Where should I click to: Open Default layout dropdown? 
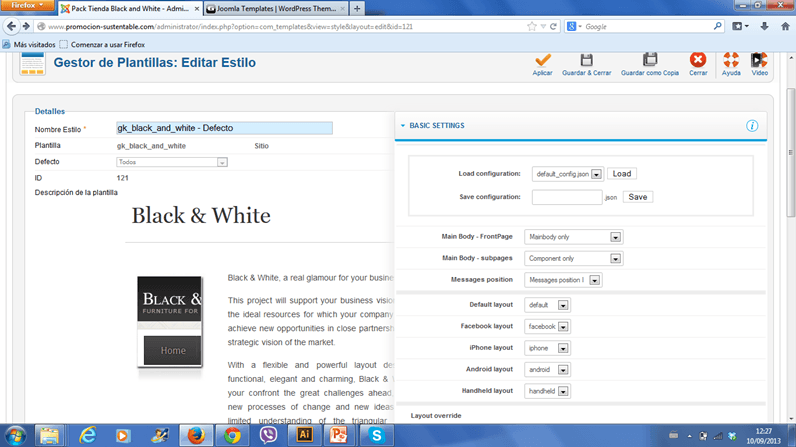(547, 305)
